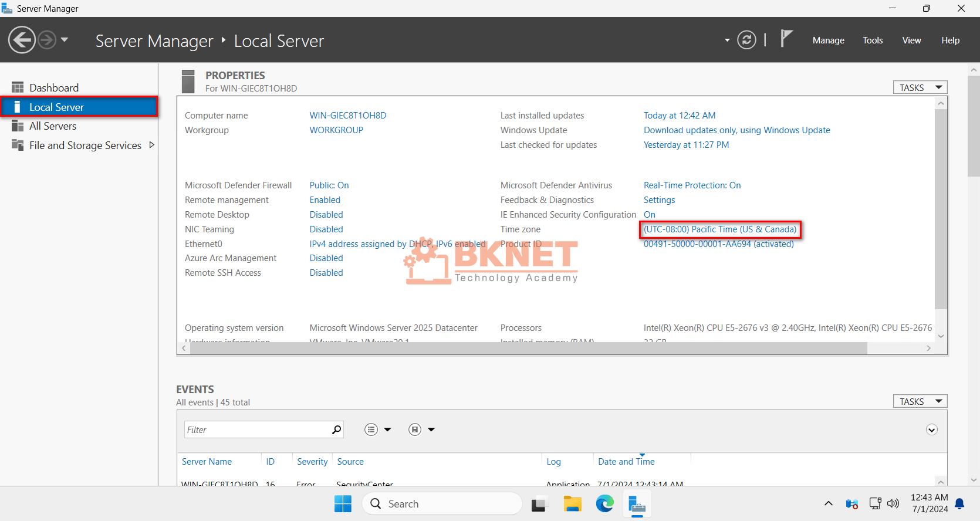980x521 pixels.
Task: Click the main window vertical scrollbar
Action: pos(974,126)
